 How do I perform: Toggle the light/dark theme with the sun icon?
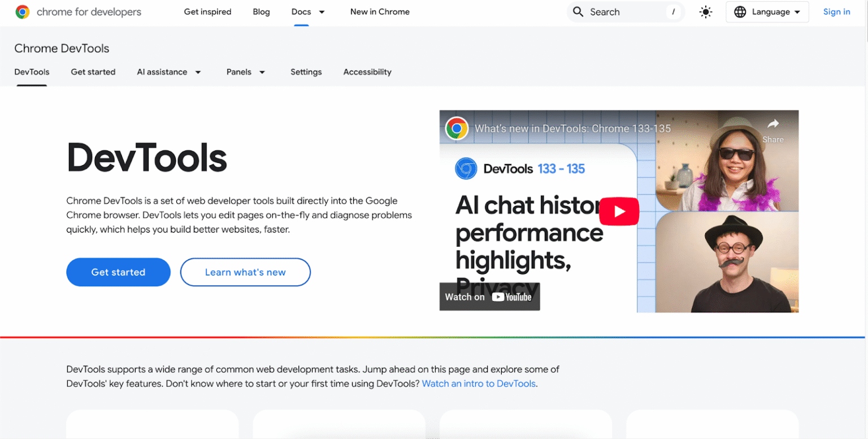pyautogui.click(x=705, y=11)
